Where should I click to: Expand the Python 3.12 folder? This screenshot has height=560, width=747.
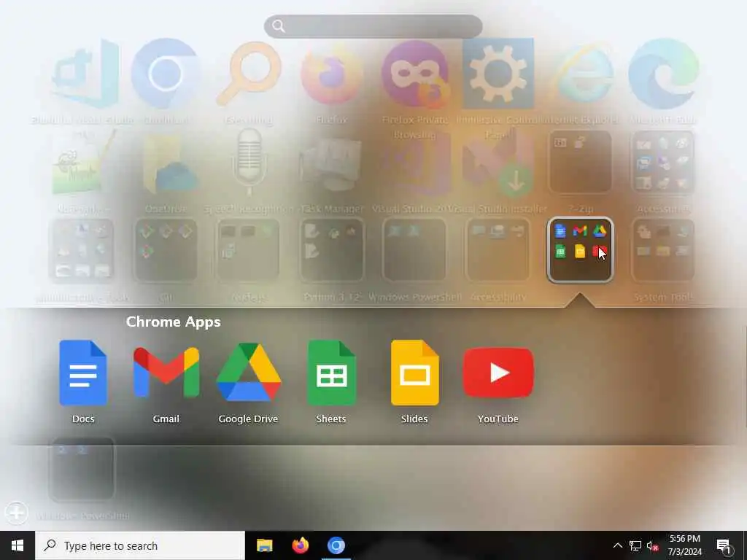click(x=332, y=251)
